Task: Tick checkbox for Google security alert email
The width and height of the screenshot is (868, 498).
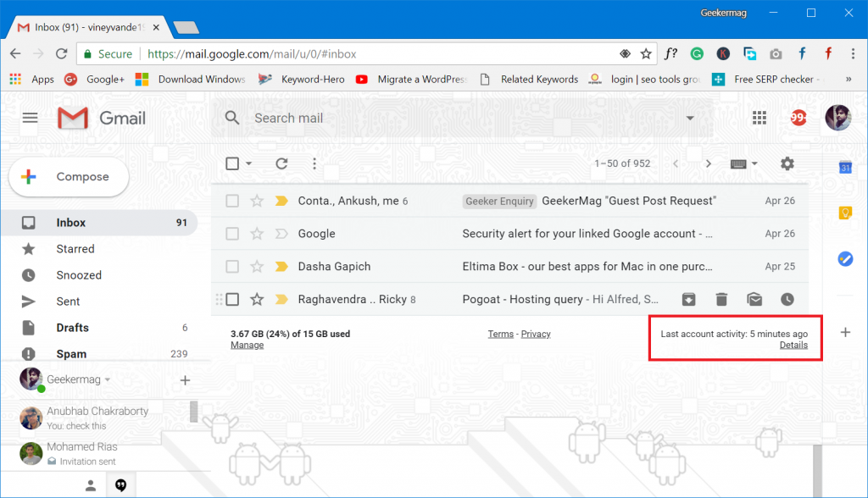Action: 232,234
